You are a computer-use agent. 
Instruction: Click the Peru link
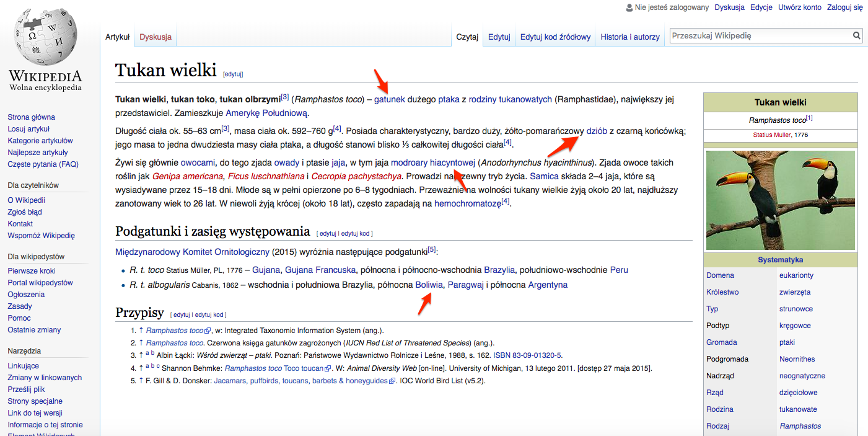[619, 270]
